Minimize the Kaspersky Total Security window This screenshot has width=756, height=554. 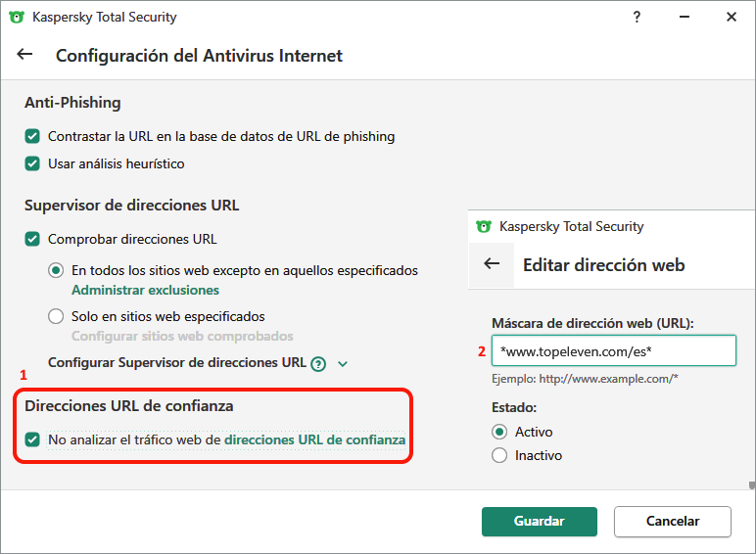click(685, 18)
